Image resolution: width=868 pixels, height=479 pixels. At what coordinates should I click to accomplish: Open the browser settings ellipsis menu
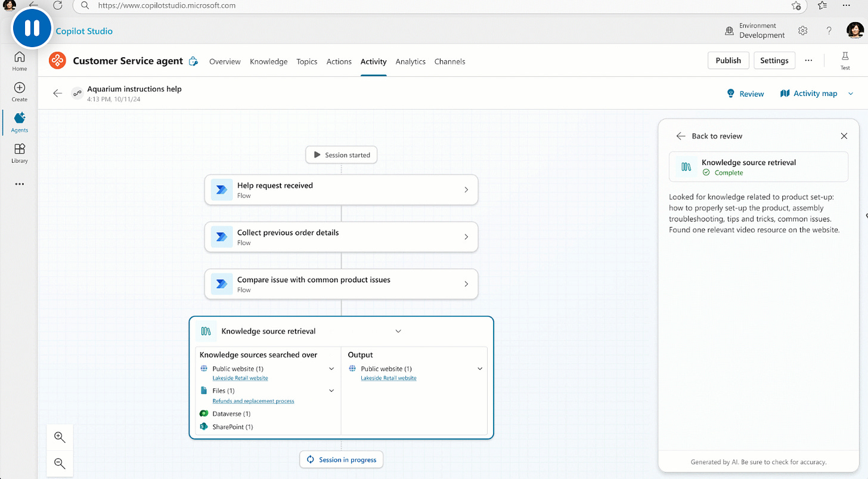pos(846,5)
